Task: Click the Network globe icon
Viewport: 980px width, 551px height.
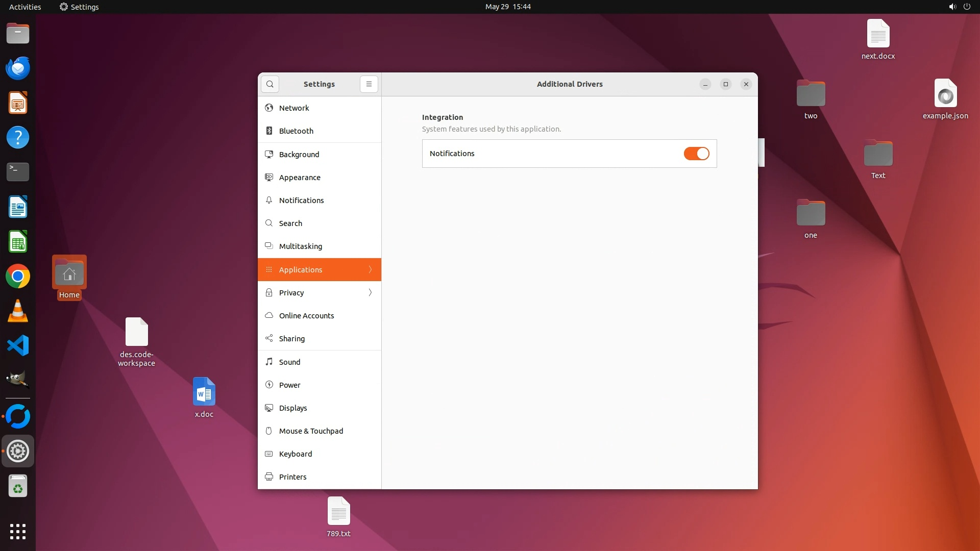Action: coord(269,108)
